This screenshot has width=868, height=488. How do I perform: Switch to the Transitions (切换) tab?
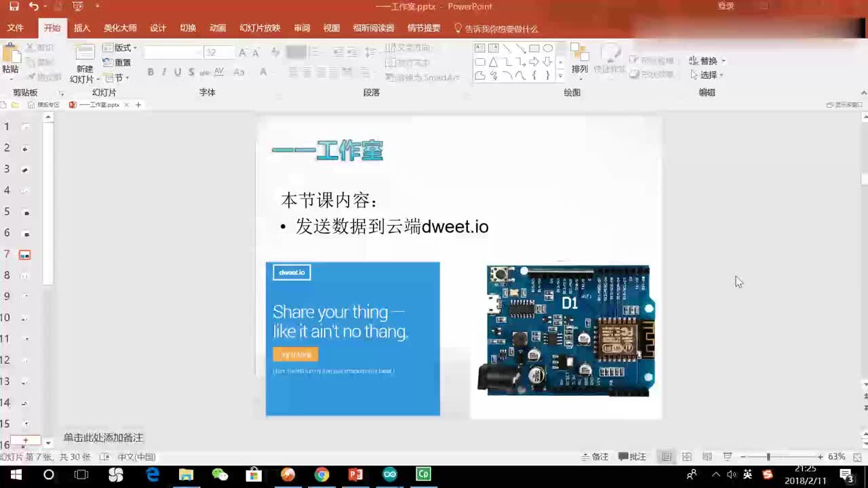click(x=188, y=28)
